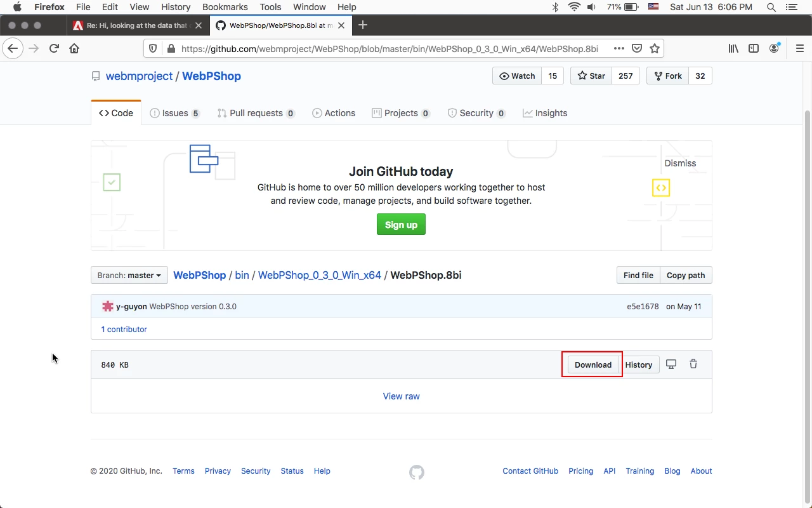Click the Contact GitHub footer link
Image resolution: width=812 pixels, height=508 pixels.
coord(530,471)
